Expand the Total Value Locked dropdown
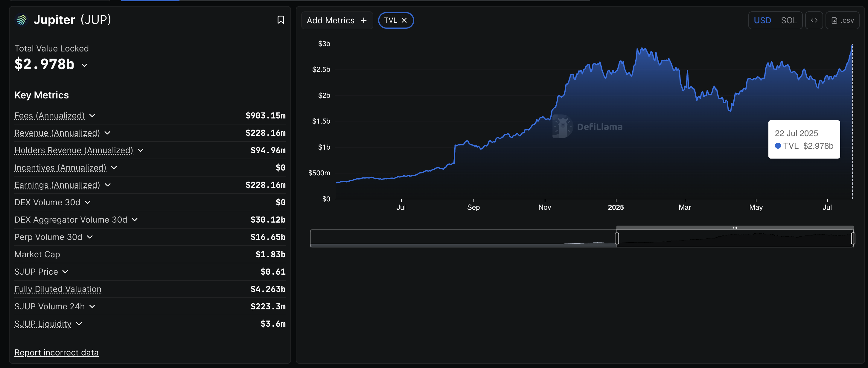This screenshot has width=868, height=368. pos(84,66)
